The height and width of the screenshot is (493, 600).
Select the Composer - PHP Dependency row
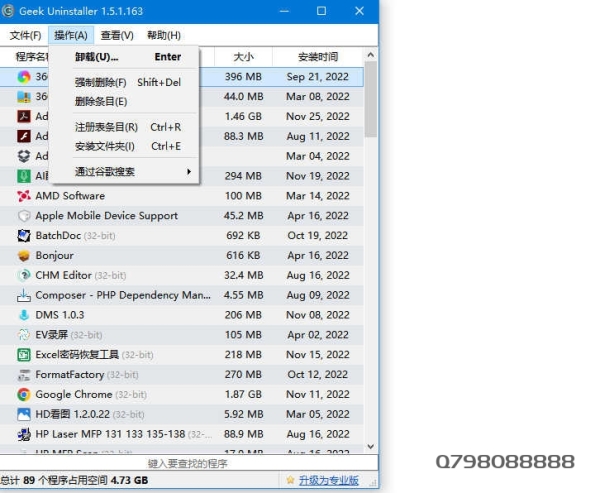(x=182, y=295)
